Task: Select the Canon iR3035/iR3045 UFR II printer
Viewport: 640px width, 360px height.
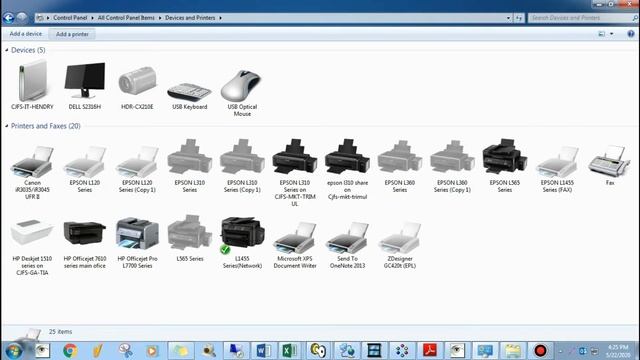Action: pos(32,162)
